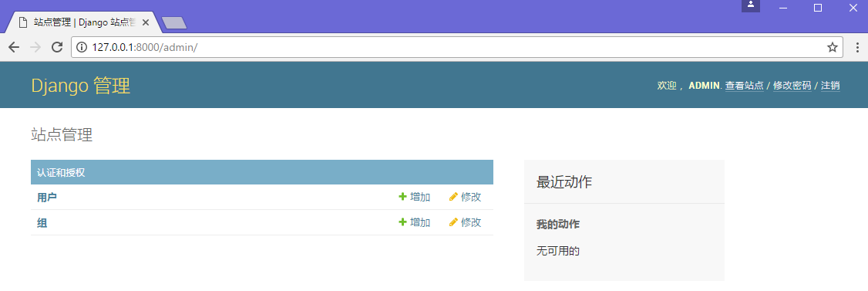The height and width of the screenshot is (291, 868).
Task: Click 增加 in the 用户 row
Action: click(x=415, y=197)
